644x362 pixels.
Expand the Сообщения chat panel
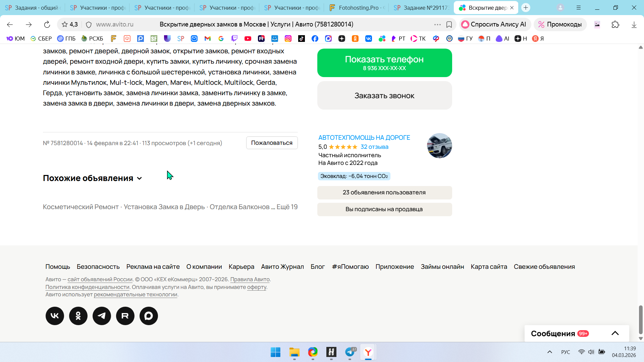pyautogui.click(x=615, y=333)
